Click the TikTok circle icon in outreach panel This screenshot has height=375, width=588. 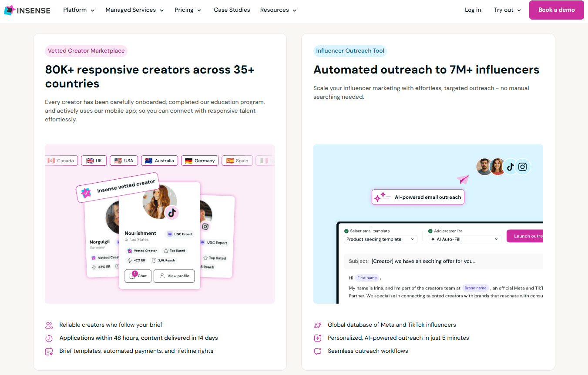(x=510, y=167)
